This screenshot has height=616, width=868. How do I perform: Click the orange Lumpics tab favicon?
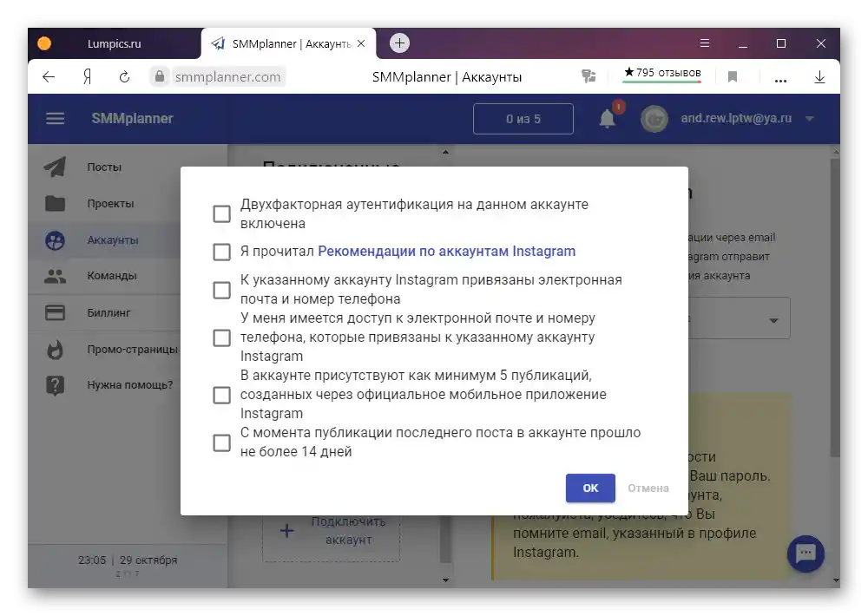coord(44,43)
